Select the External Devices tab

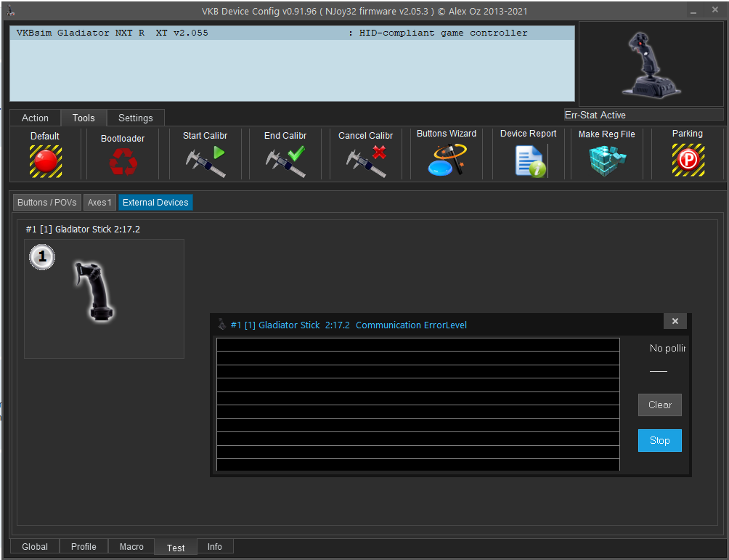tap(156, 203)
